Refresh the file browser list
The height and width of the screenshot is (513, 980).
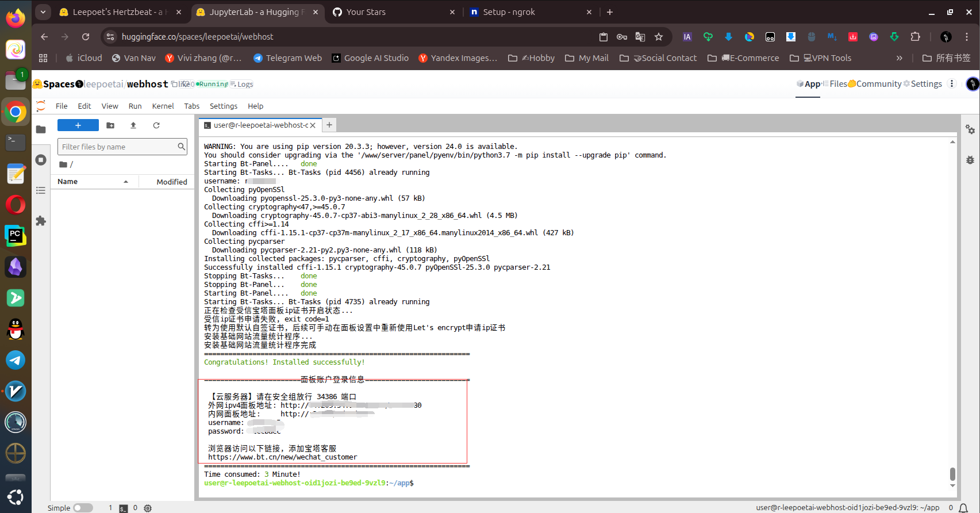(156, 125)
